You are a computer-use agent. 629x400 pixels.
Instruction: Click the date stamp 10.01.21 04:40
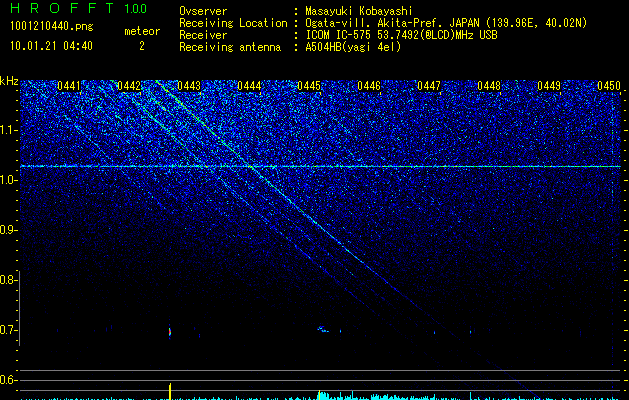(x=51, y=46)
